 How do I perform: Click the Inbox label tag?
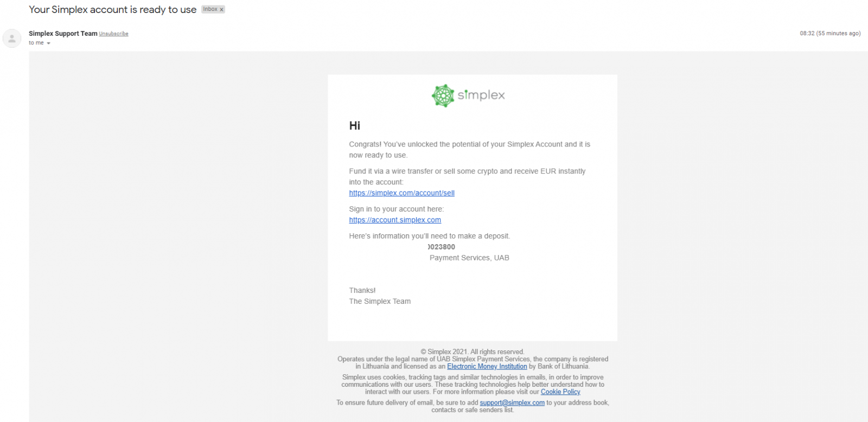(210, 9)
